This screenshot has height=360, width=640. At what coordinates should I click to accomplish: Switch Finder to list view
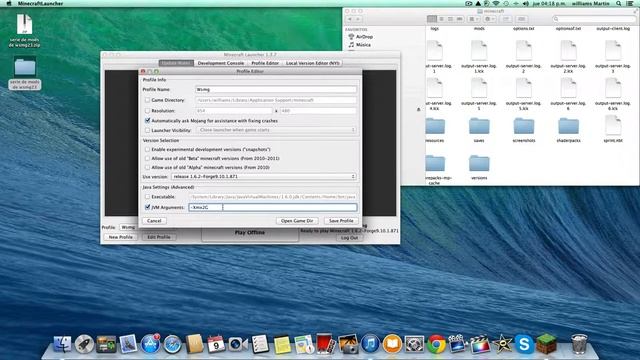coord(441,19)
